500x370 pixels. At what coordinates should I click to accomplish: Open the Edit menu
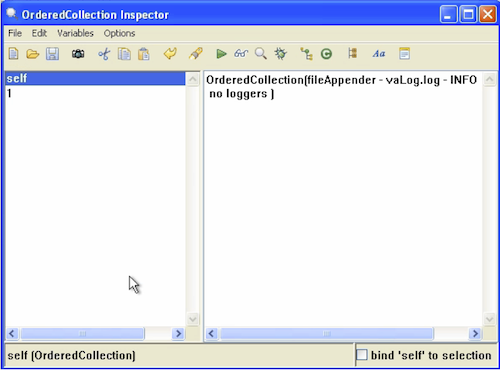pos(39,33)
